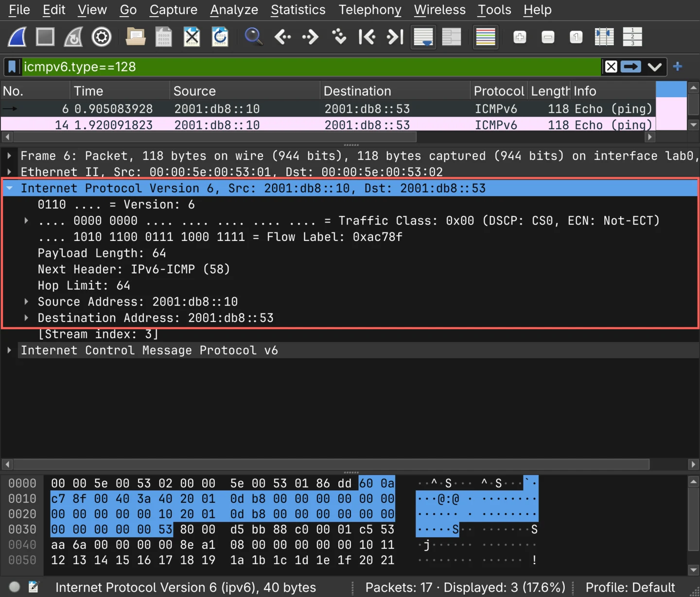Open capture options gear icon
This screenshot has width=700, height=597.
click(102, 37)
